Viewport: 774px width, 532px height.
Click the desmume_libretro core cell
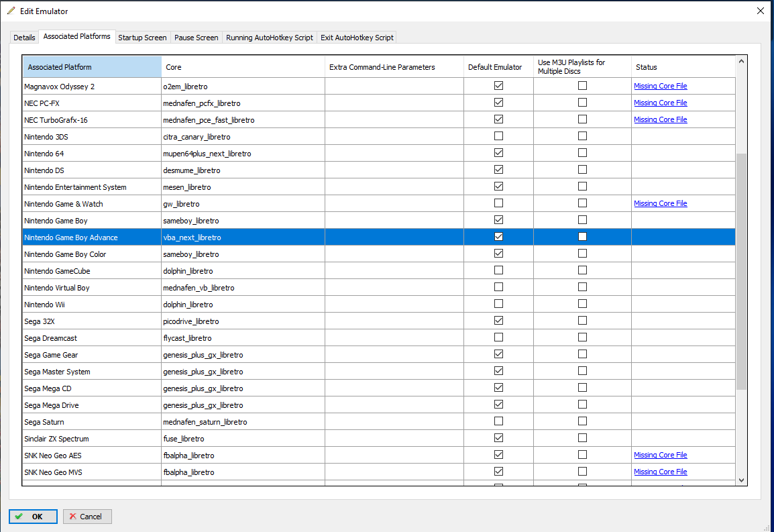[x=243, y=170]
